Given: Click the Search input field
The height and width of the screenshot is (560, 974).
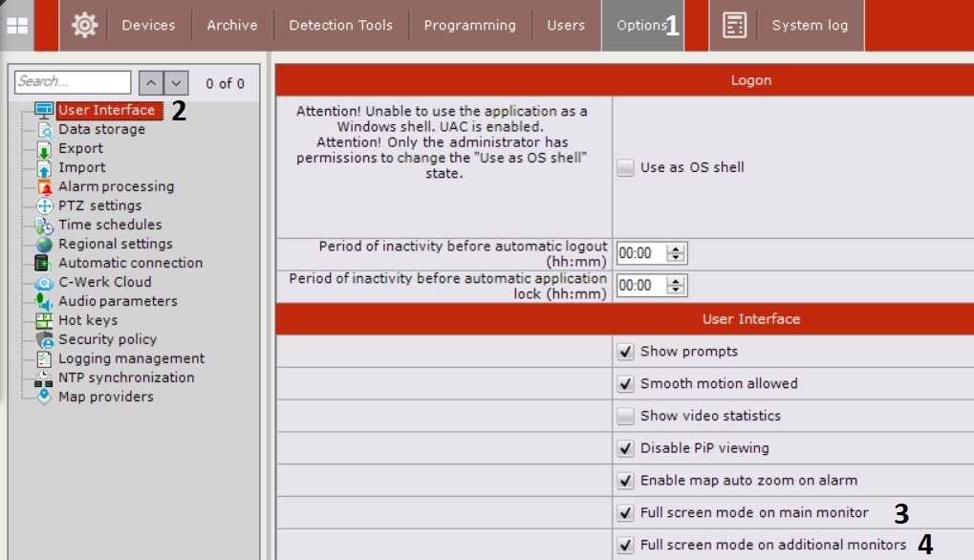Looking at the screenshot, I should pyautogui.click(x=73, y=82).
